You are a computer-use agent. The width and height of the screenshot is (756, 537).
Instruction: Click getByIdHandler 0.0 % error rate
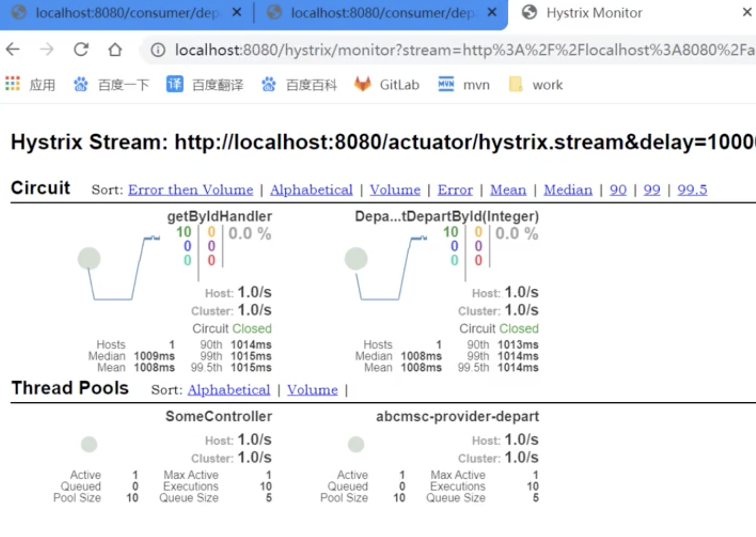[250, 233]
